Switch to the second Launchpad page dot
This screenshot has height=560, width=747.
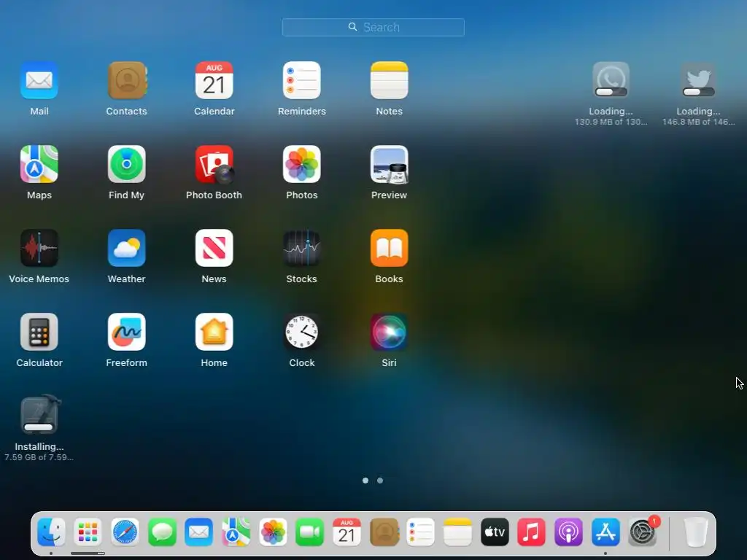pyautogui.click(x=379, y=481)
